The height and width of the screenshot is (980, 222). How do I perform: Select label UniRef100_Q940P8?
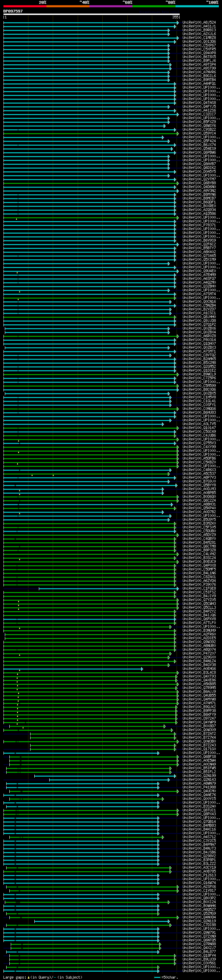click(199, 53)
